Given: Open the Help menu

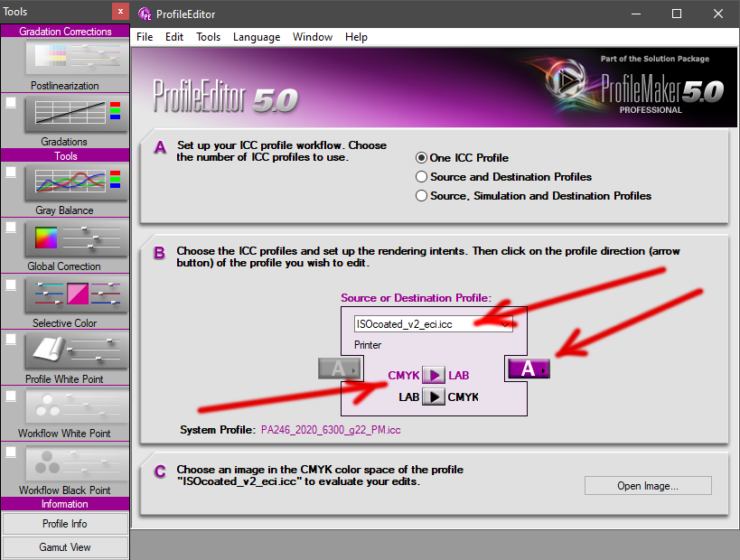Looking at the screenshot, I should 356,37.
